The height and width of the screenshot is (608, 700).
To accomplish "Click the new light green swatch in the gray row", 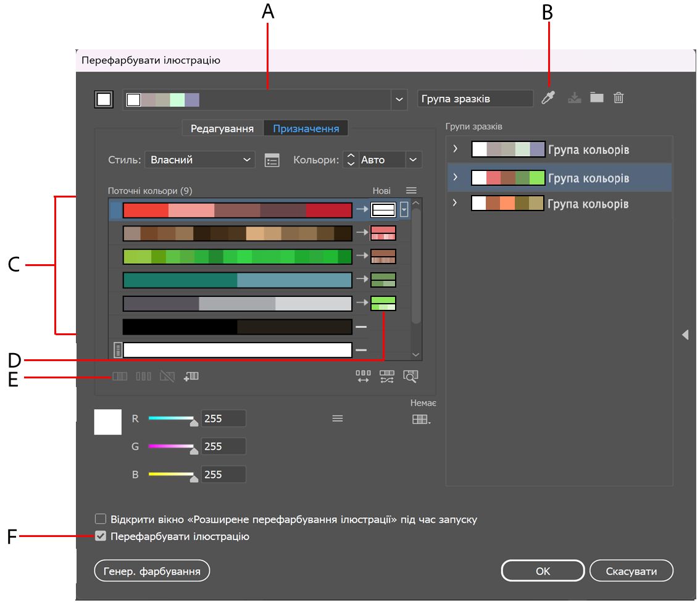I will 383,302.
